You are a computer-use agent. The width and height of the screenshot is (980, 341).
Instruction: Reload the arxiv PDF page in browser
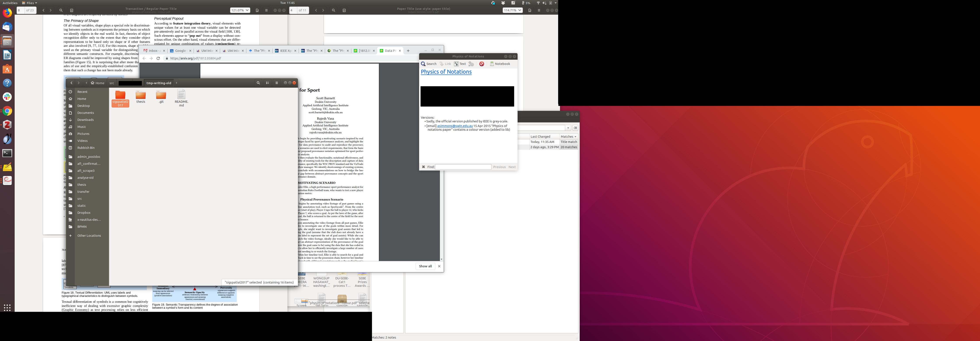[x=158, y=58]
